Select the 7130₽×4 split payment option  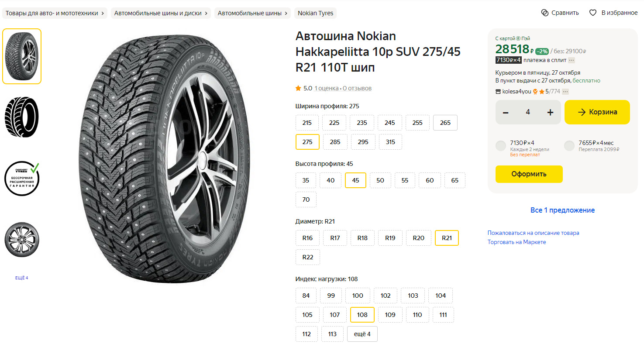point(501,146)
